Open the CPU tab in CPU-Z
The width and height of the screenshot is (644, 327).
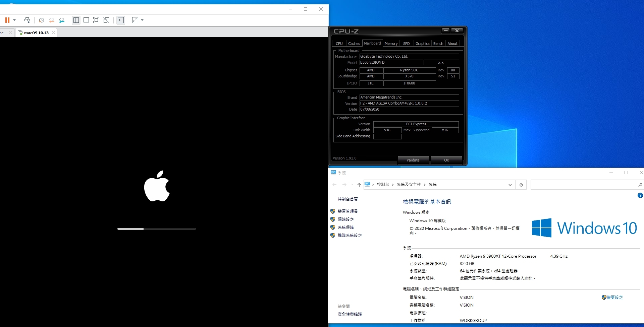click(x=339, y=44)
